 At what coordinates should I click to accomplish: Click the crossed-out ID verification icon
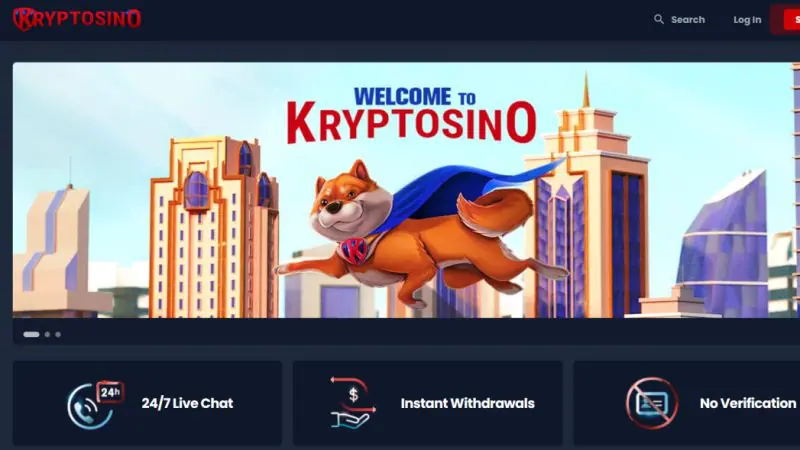tap(652, 403)
